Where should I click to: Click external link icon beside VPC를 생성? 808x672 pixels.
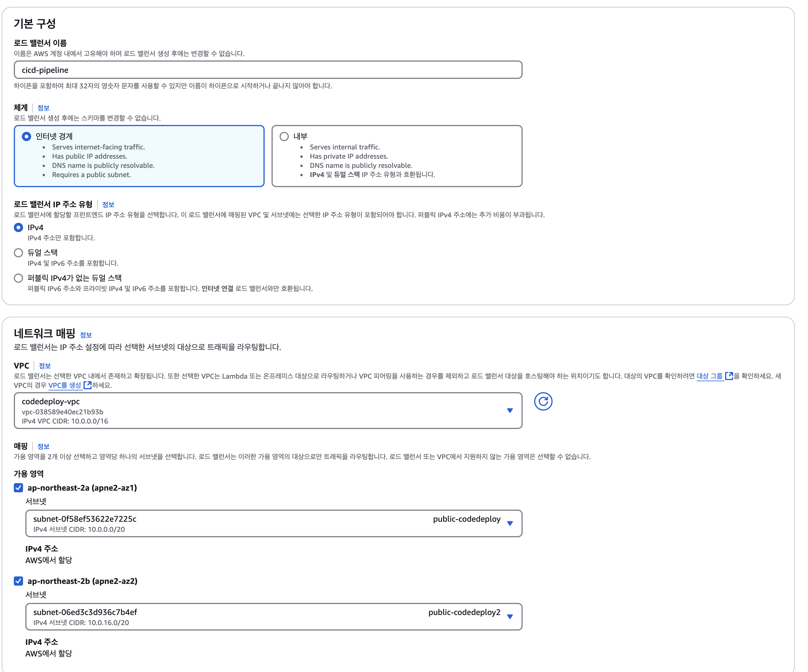pos(87,385)
